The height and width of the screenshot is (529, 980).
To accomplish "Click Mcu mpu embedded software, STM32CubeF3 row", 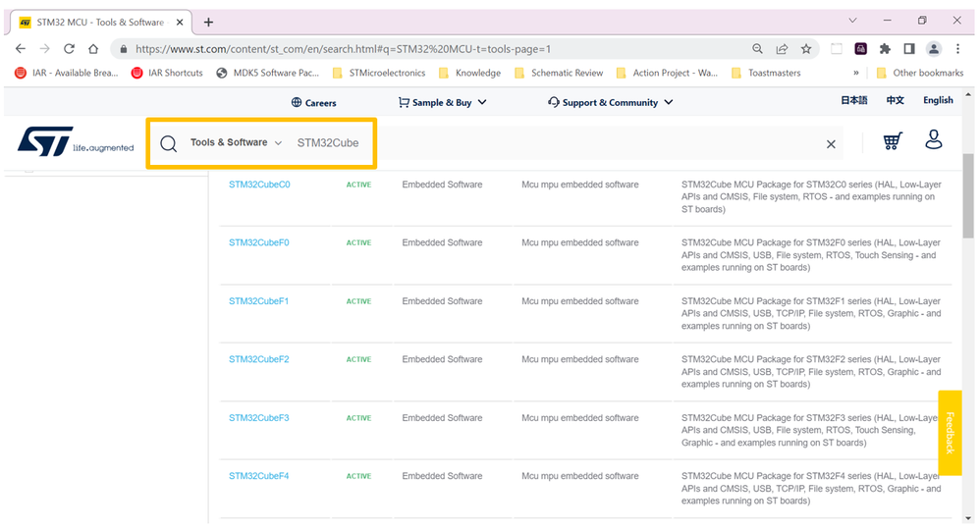I will (580, 418).
